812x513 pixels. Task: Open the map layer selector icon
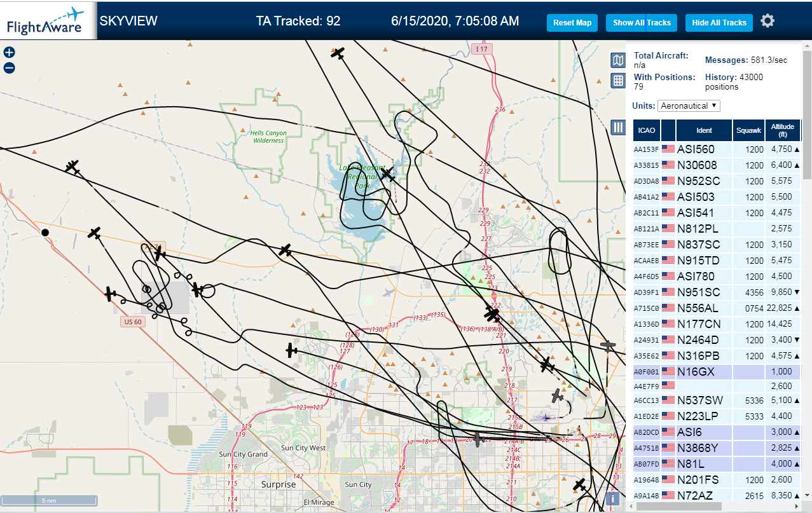[617, 60]
